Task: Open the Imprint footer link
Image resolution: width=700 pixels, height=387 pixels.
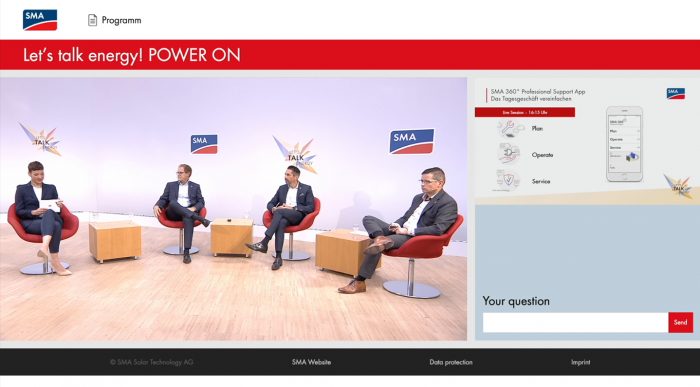Action: pyautogui.click(x=580, y=362)
